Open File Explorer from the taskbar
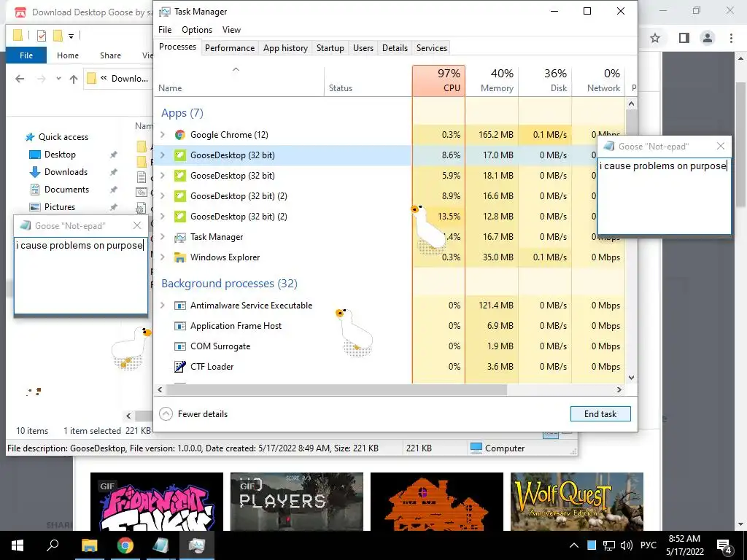 pyautogui.click(x=89, y=545)
